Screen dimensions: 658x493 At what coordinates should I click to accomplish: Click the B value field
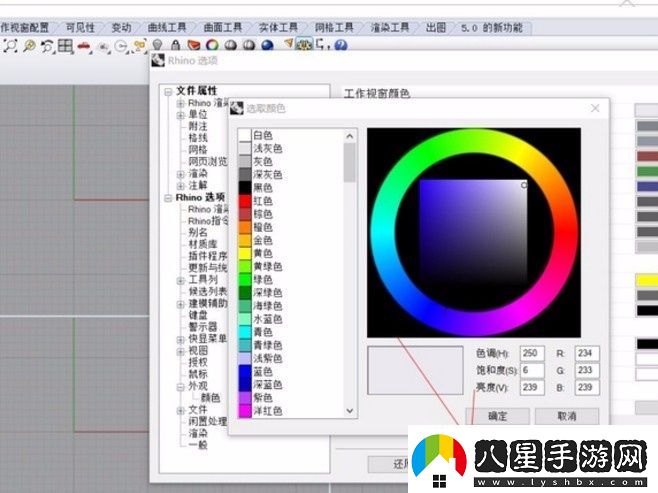point(587,388)
